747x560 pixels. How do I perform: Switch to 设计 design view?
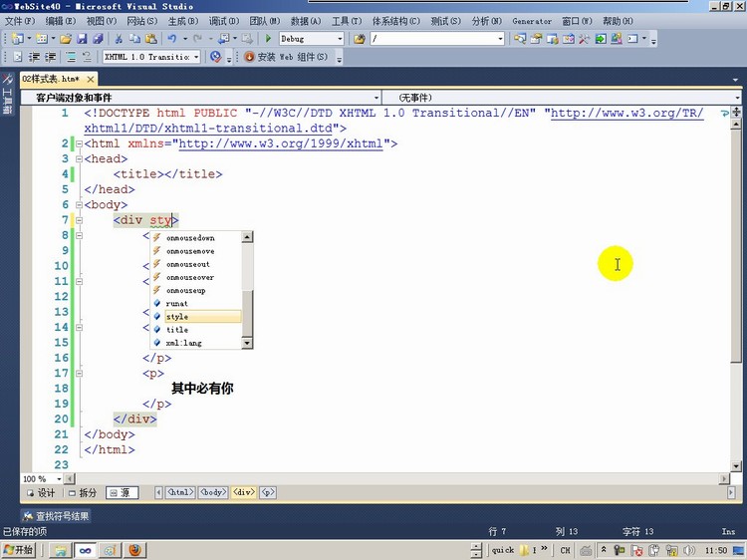41,493
